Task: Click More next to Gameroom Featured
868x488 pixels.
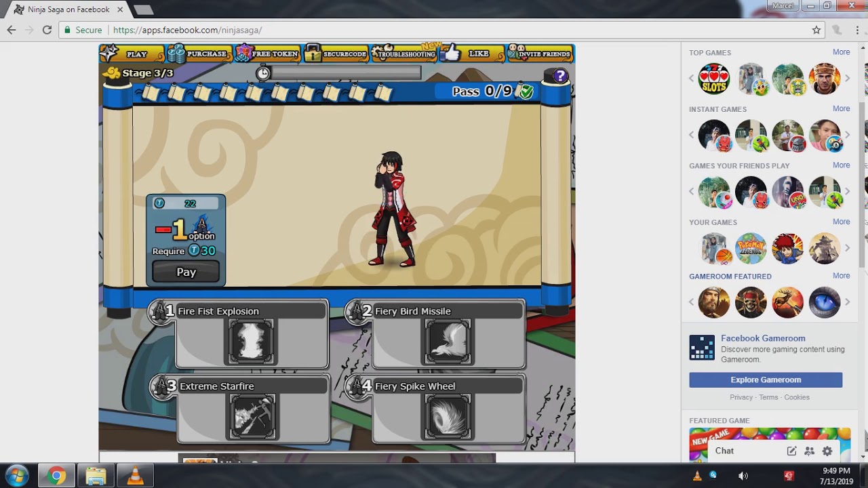Action: pyautogui.click(x=841, y=276)
